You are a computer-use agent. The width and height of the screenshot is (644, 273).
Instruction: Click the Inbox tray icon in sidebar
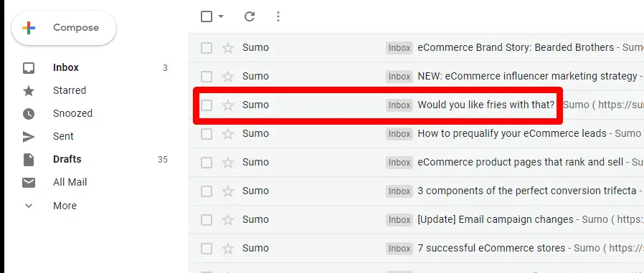pyautogui.click(x=29, y=68)
